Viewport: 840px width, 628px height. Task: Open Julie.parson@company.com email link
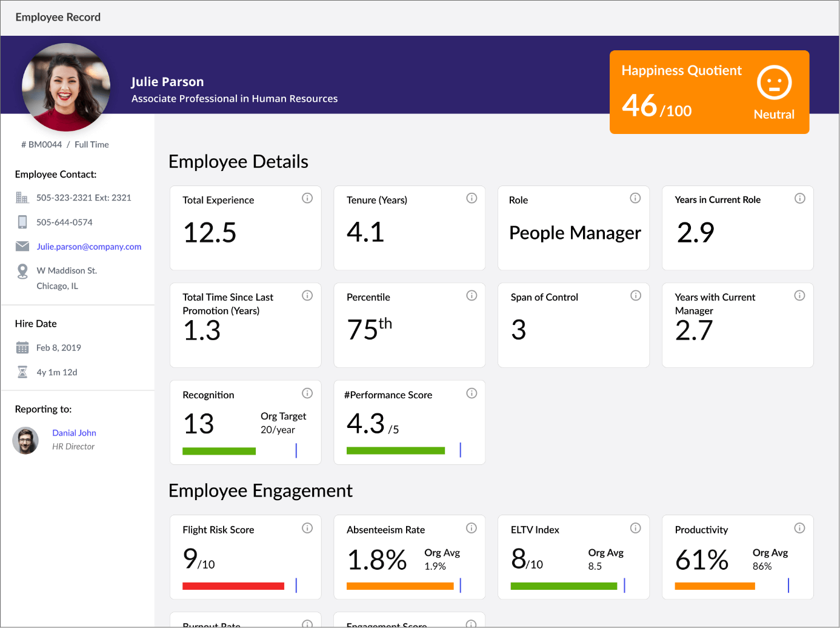pyautogui.click(x=89, y=247)
